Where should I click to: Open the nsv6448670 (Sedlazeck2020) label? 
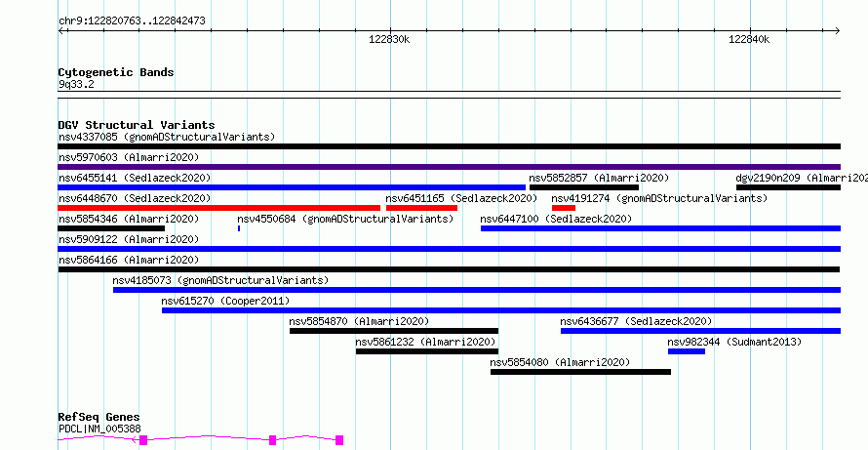(x=135, y=198)
